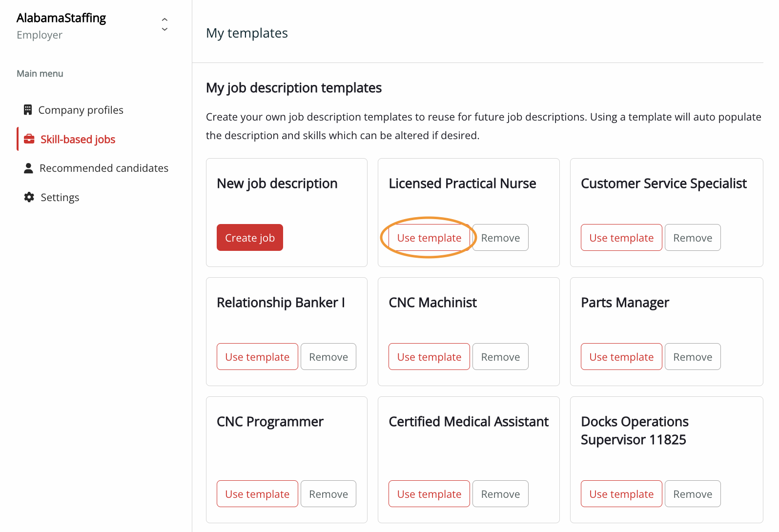Use the Parts Manager template
This screenshot has width=779, height=532.
pos(621,357)
